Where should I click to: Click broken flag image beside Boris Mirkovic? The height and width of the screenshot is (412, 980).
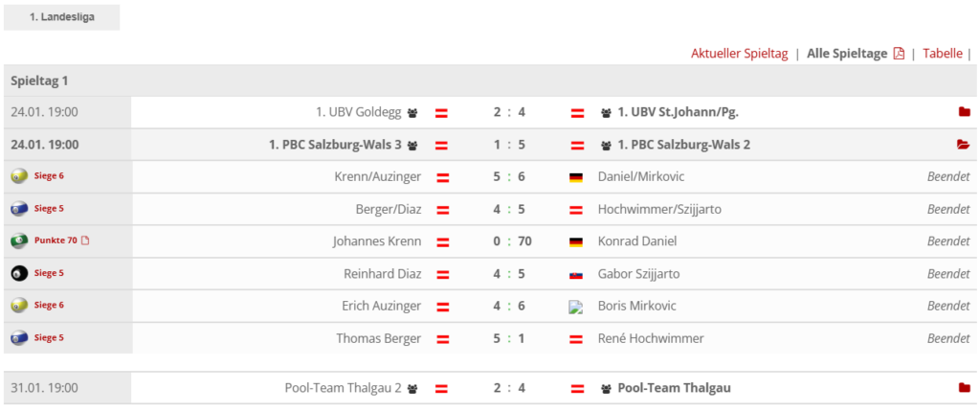575,307
